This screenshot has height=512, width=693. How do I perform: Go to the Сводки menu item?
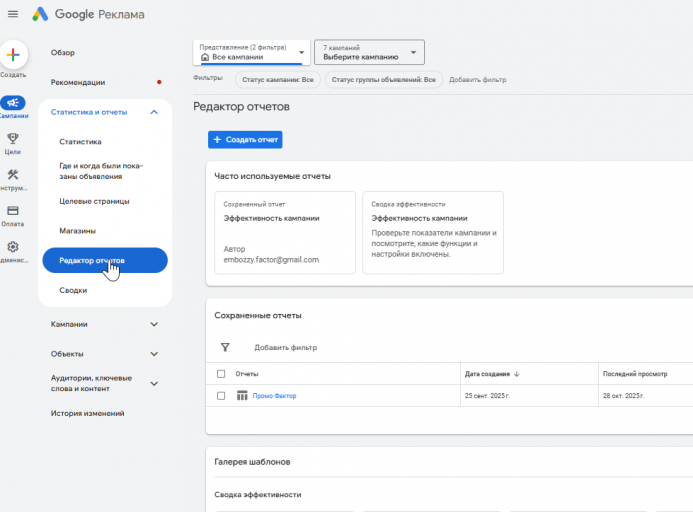point(73,290)
